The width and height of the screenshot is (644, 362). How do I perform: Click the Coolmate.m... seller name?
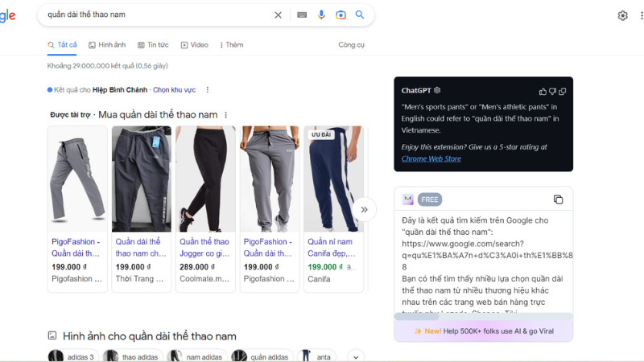coord(204,279)
